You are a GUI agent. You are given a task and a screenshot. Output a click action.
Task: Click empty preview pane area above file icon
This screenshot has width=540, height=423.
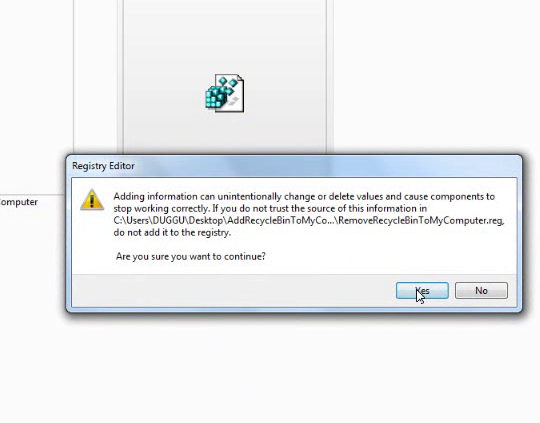pos(225,34)
